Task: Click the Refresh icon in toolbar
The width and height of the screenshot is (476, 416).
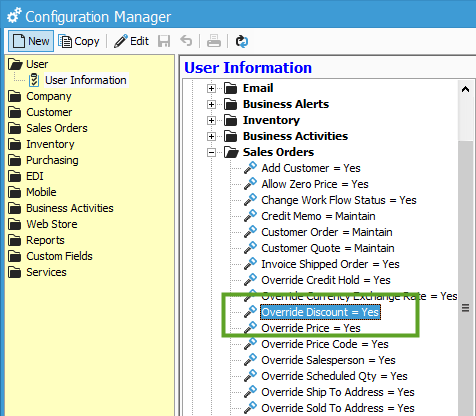Action: pyautogui.click(x=242, y=41)
